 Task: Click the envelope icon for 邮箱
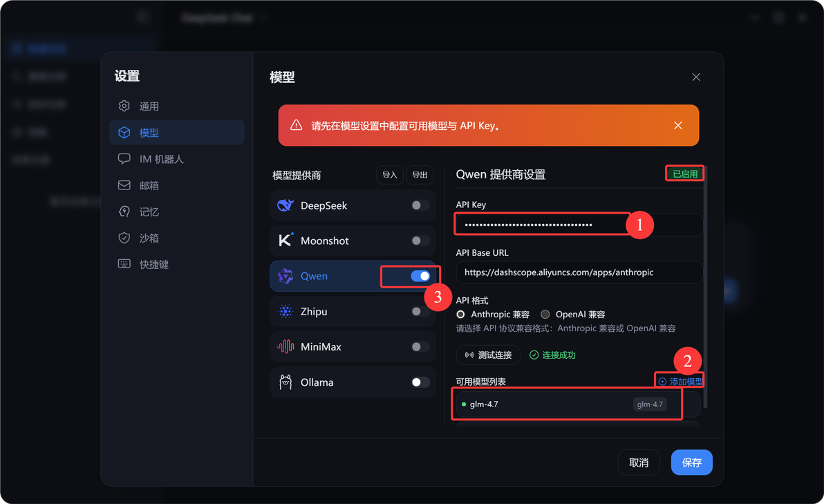click(124, 185)
